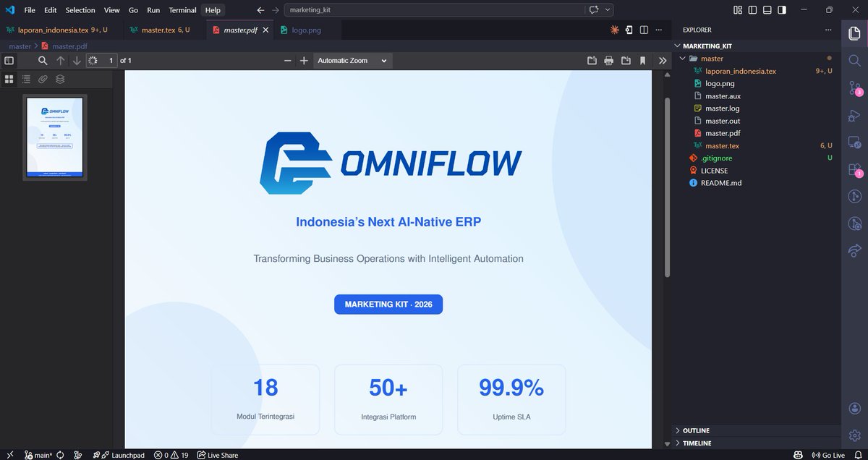This screenshot has width=868, height=460.
Task: Open Run and Debug view
Action: point(854,115)
